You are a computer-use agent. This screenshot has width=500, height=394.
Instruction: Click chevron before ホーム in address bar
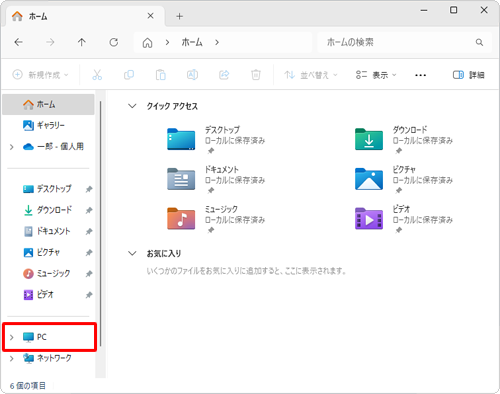(x=167, y=42)
